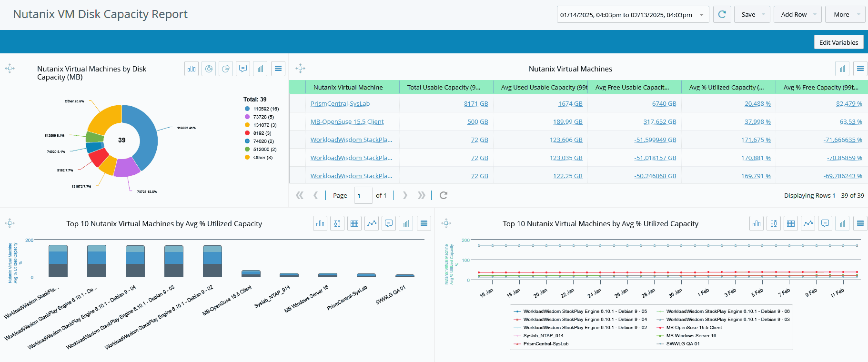Viewport: 868px width, 362px height.
Task: Select box plot view in right Top 10 widget
Action: click(774, 223)
